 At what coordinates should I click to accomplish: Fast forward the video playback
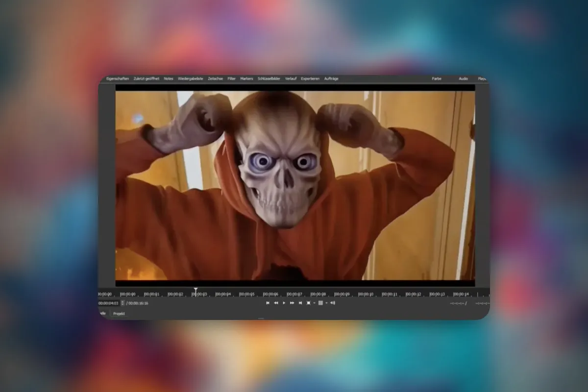pos(292,303)
